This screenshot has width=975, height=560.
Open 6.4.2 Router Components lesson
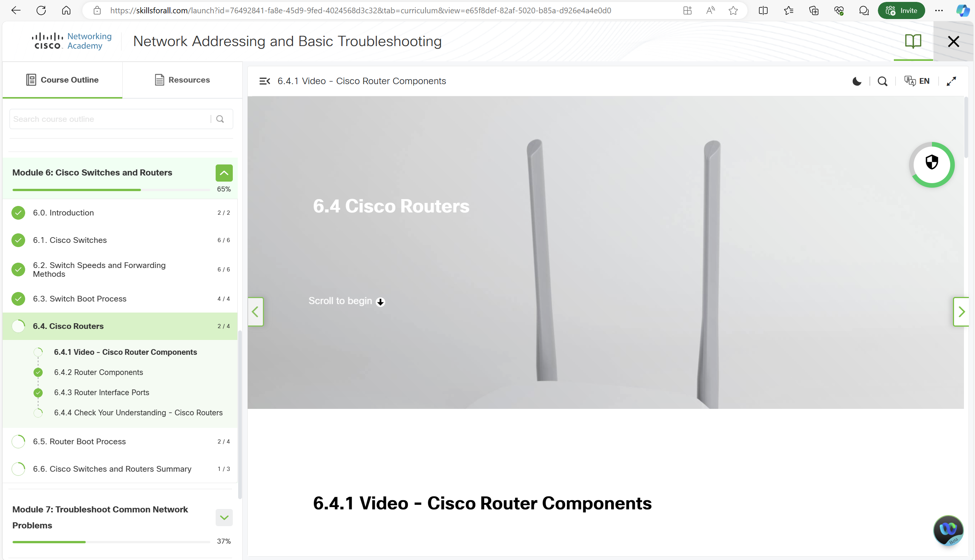[x=99, y=372]
